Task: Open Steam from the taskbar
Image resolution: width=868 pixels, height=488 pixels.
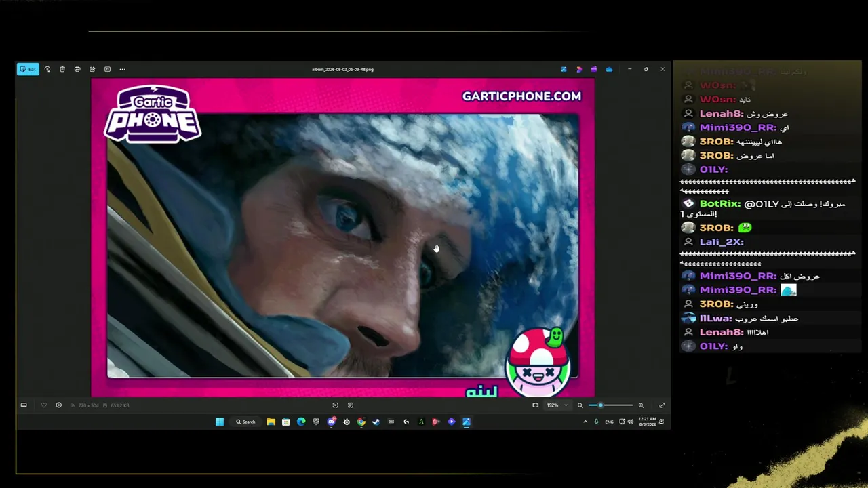Action: pos(376,422)
